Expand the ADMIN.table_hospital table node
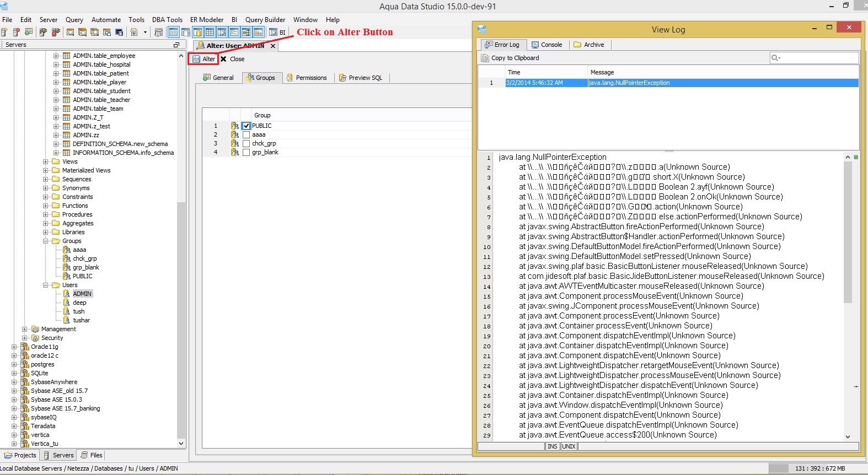 (x=56, y=64)
